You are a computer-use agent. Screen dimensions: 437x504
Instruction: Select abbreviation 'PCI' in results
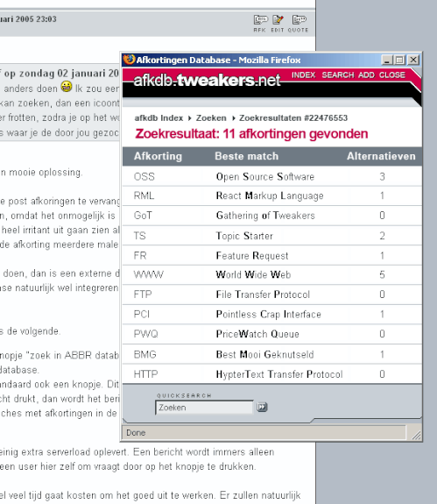[142, 314]
